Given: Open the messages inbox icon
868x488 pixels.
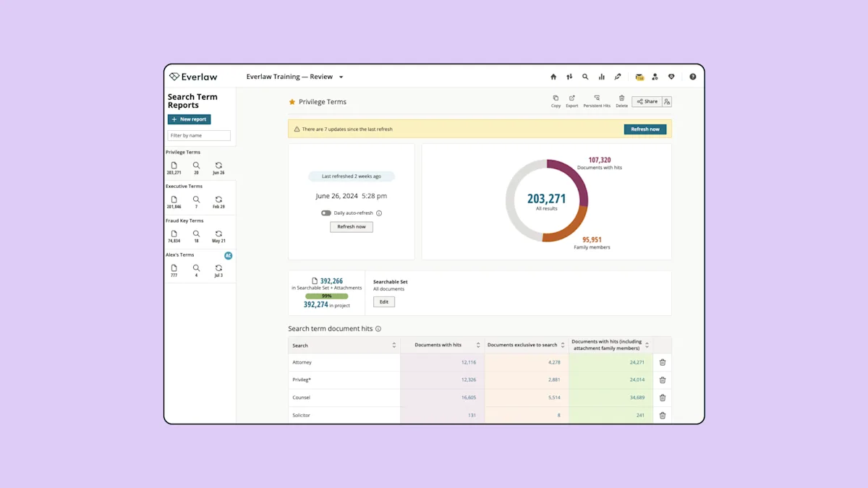Looking at the screenshot, I should click(639, 77).
